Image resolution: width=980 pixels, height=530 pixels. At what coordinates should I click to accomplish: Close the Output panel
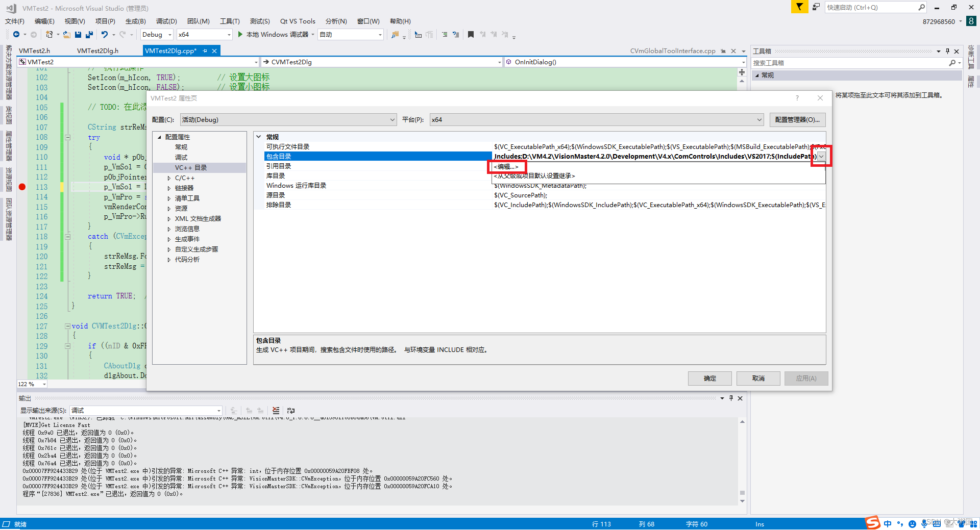point(740,398)
